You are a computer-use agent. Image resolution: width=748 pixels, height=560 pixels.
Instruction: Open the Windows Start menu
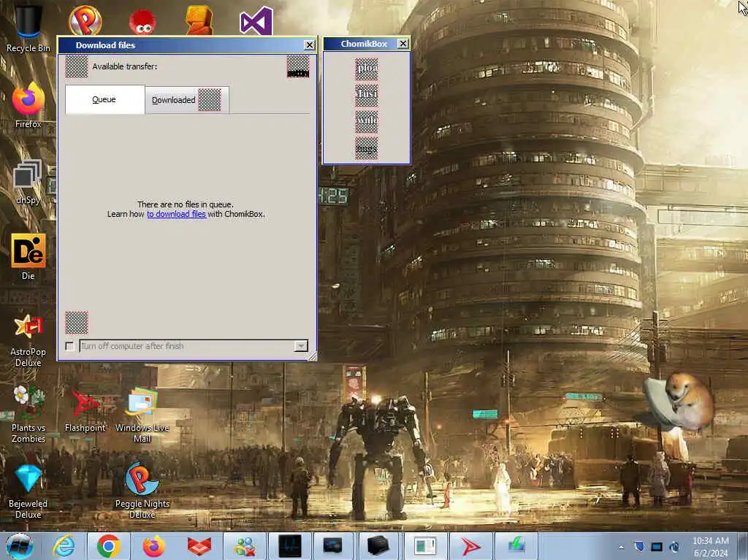[x=19, y=546]
